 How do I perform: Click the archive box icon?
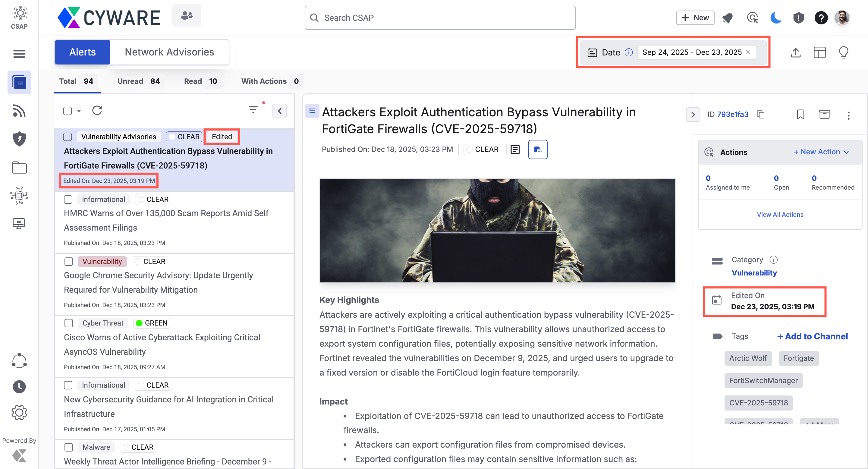[824, 115]
